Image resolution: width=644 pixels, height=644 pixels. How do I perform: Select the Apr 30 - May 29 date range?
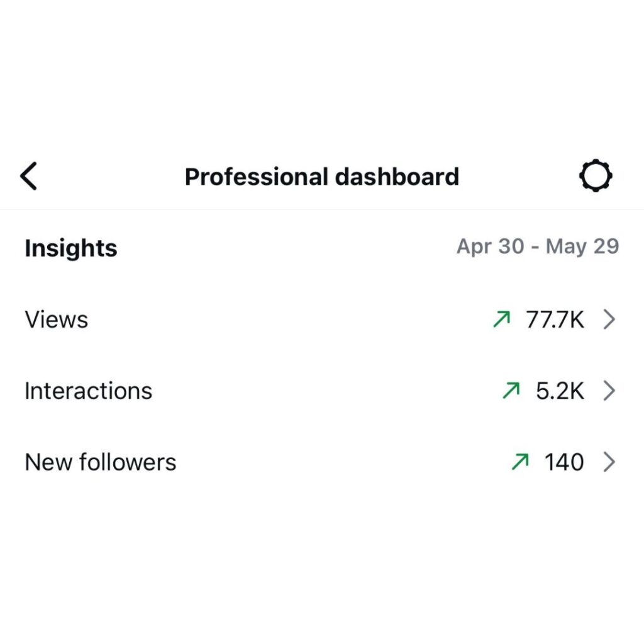coord(538,247)
